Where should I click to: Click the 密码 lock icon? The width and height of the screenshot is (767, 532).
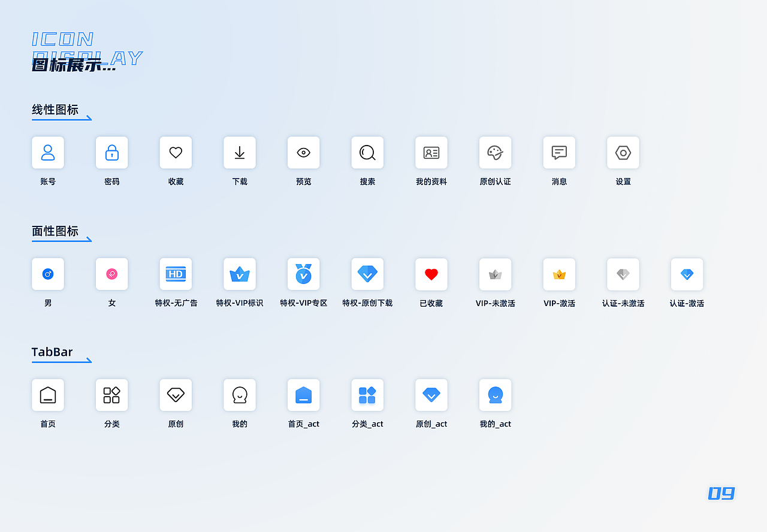(112, 153)
